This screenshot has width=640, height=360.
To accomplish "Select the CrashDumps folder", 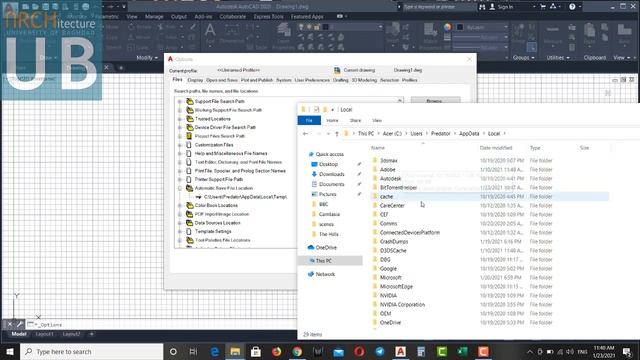I will [x=394, y=242].
